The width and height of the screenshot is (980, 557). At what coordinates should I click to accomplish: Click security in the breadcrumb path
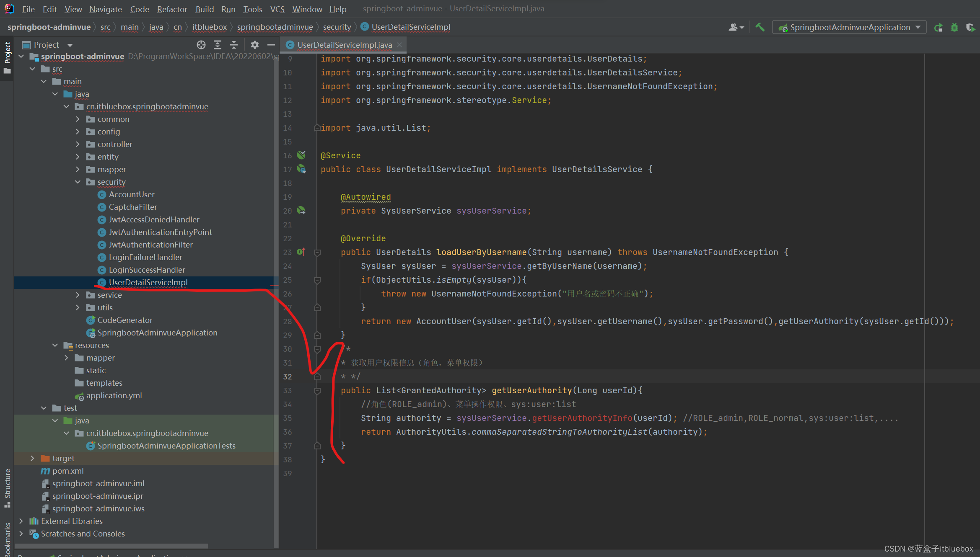[337, 27]
